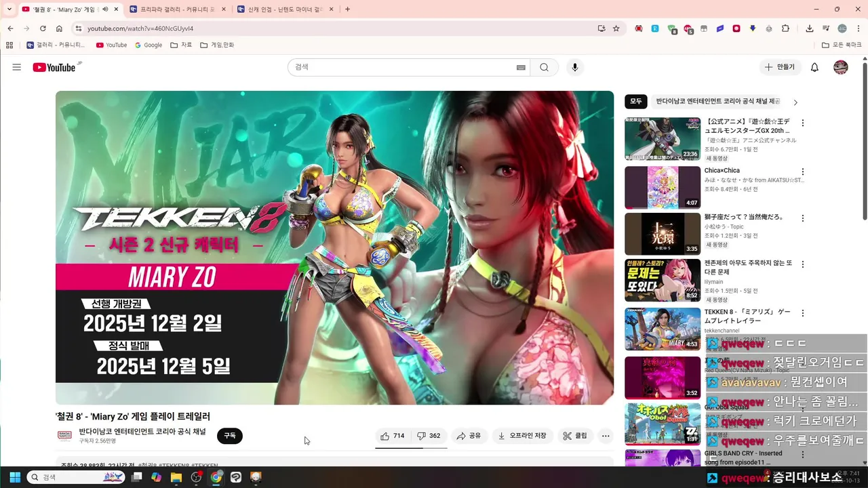Open the 반다이남코 엔터테인먼트 코리아 channel name

click(x=142, y=431)
